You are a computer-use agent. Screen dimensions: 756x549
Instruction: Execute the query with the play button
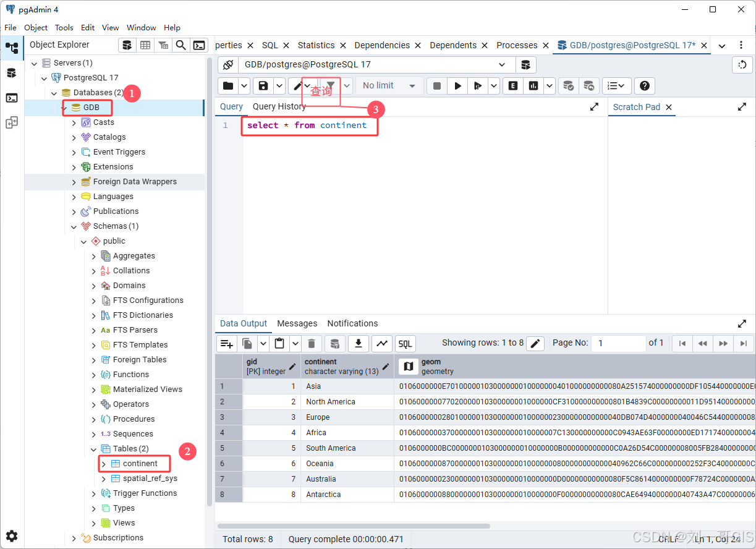coord(457,85)
